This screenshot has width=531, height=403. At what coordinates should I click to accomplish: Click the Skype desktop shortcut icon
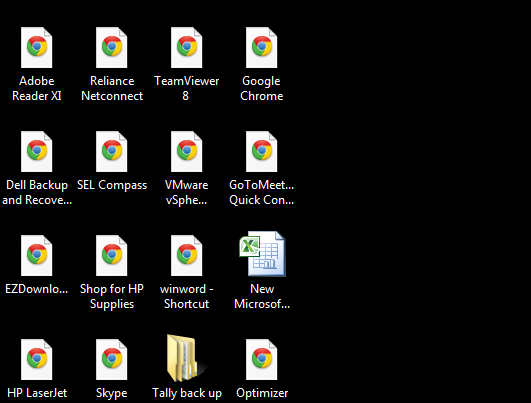tap(112, 359)
